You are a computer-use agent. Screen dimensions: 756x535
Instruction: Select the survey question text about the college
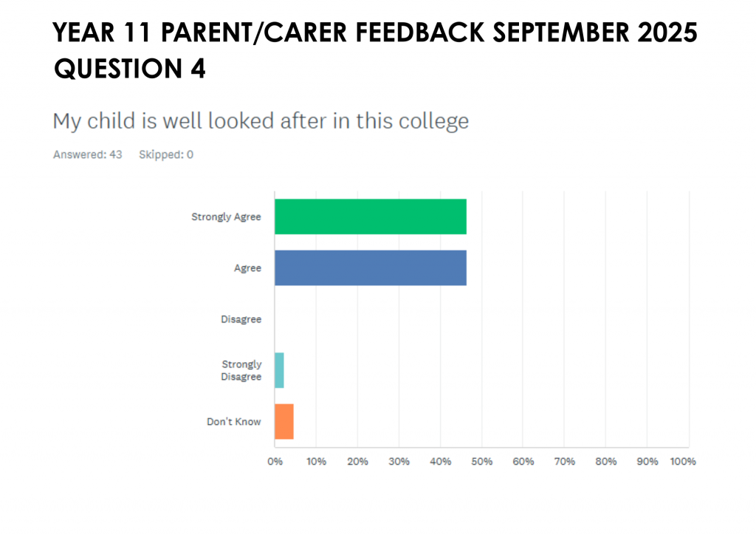point(261,121)
